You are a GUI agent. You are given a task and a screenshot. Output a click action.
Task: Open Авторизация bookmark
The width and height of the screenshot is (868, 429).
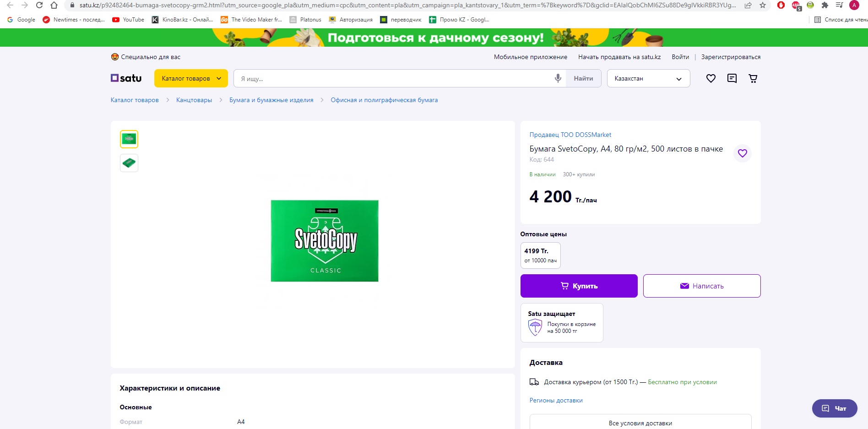click(351, 20)
